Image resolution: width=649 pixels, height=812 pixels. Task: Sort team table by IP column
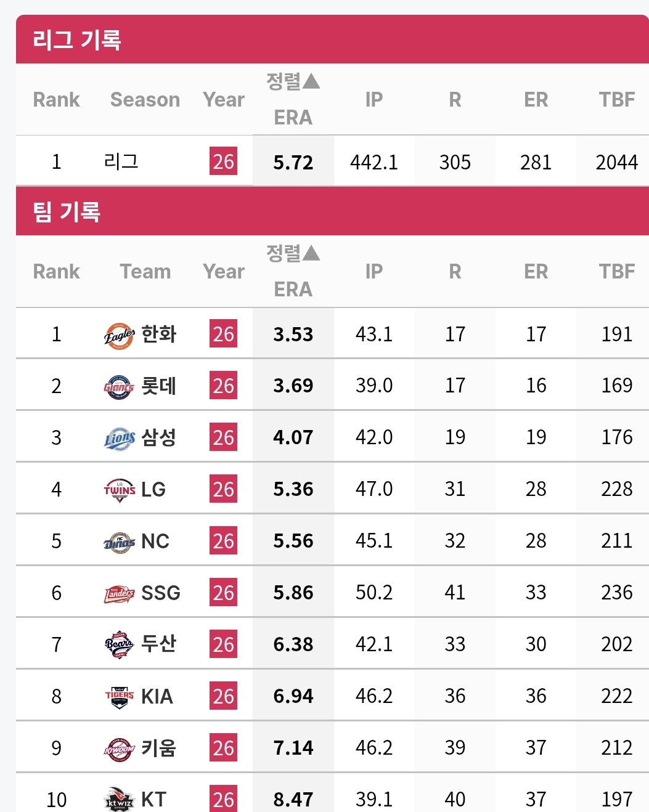374,271
